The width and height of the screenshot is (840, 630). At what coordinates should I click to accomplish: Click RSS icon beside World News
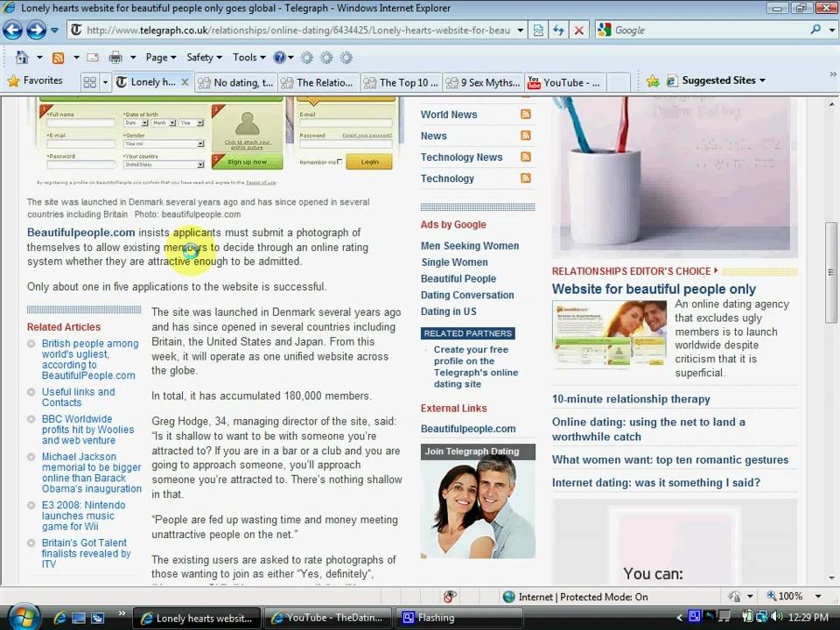(526, 114)
